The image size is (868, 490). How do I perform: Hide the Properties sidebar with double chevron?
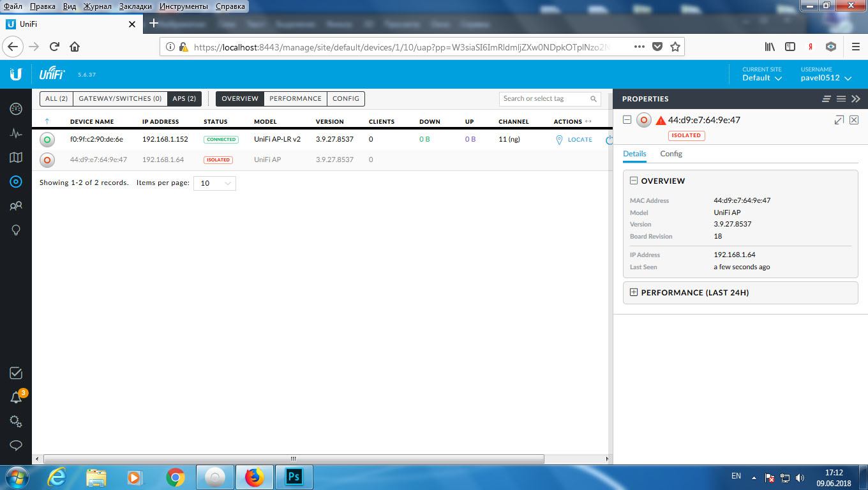tap(856, 99)
